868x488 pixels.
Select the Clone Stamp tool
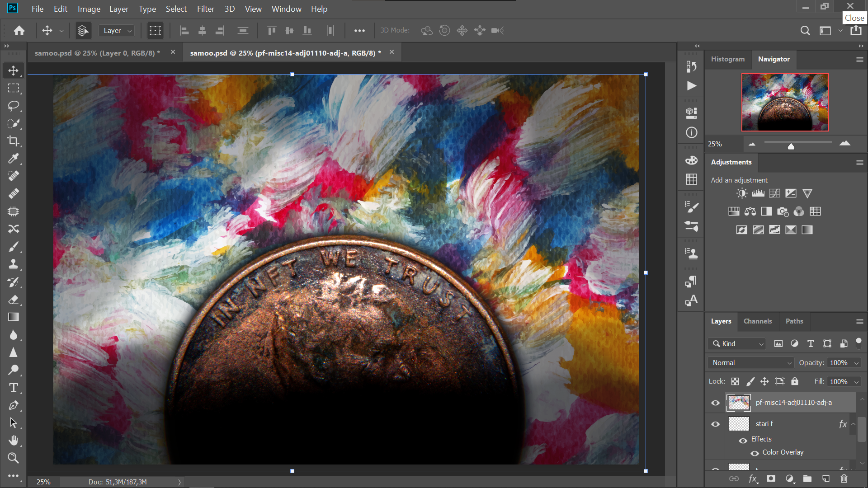point(13,264)
